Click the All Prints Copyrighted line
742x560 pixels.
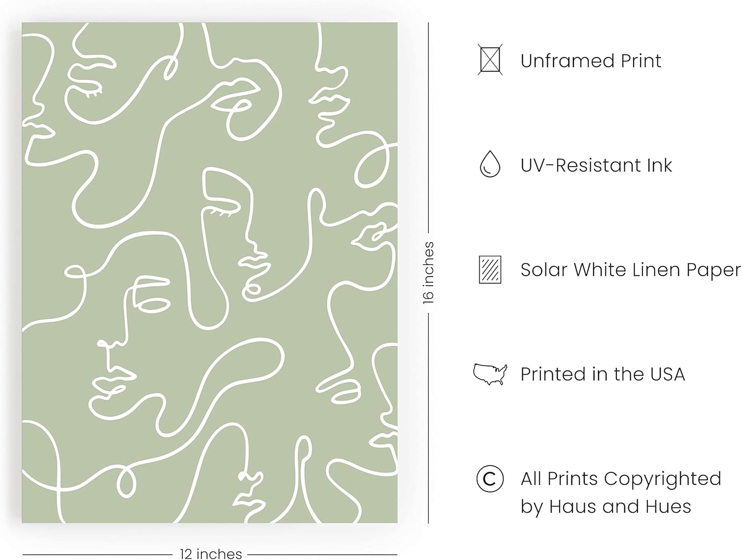tap(621, 478)
